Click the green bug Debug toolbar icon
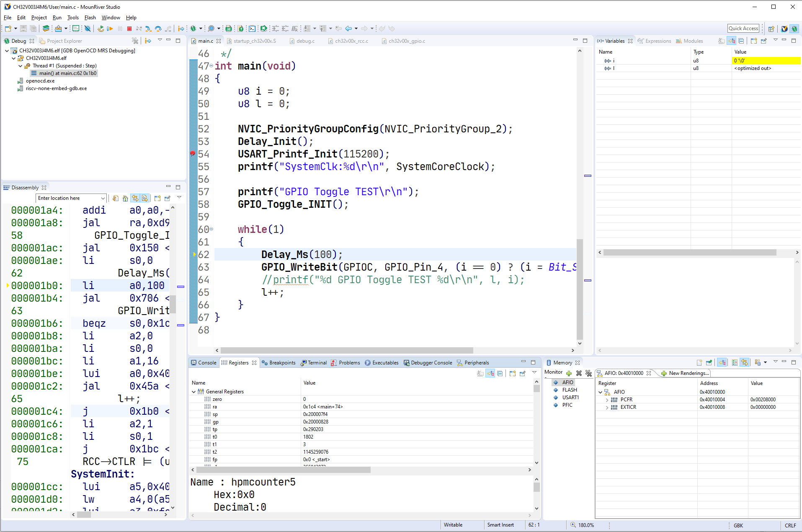The width and height of the screenshot is (802, 532). point(193,28)
